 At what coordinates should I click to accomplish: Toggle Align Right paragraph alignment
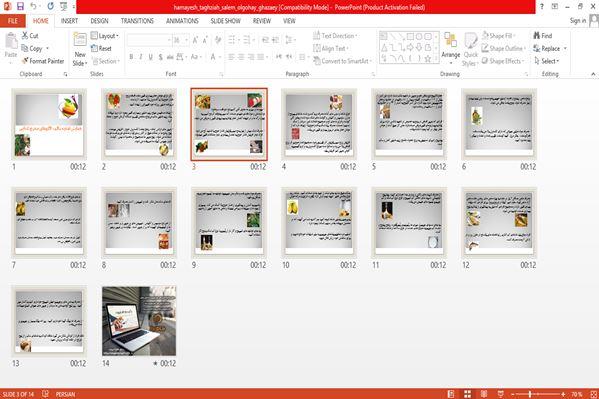click(x=251, y=57)
